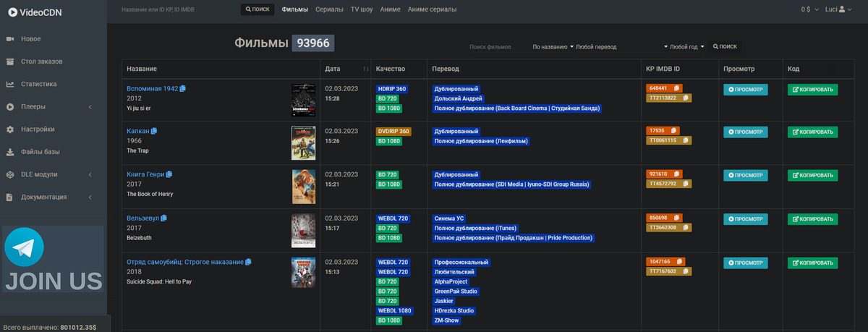Click the Suicide Squad poster thumbnail
Viewport: 868px width, 332px height.
[303, 273]
